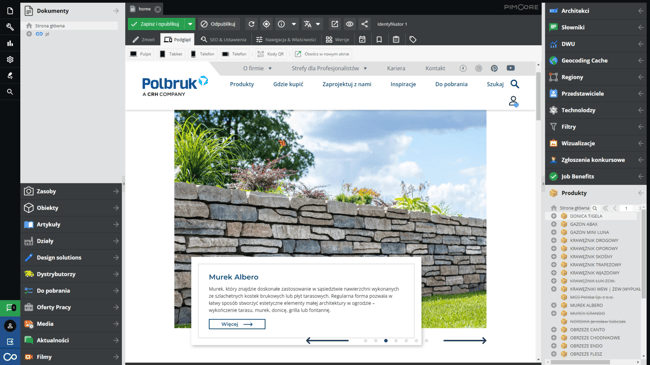Toggle preview eye icon in toolbar

pos(349,24)
